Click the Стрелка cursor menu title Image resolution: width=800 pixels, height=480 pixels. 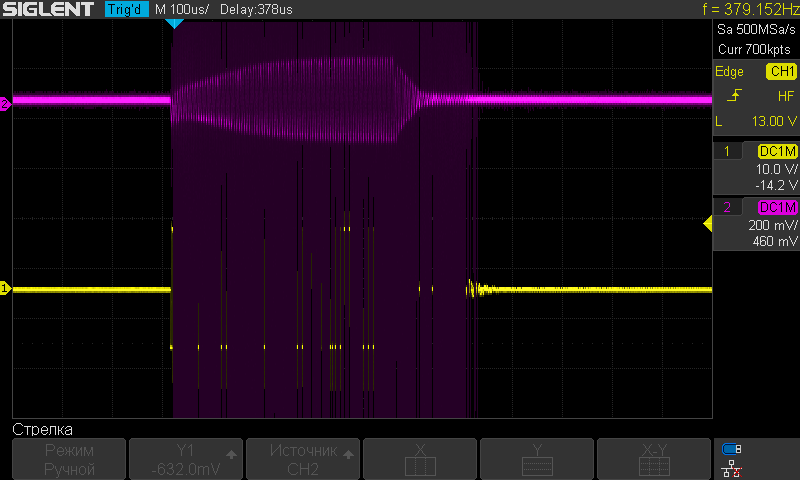click(x=42, y=430)
